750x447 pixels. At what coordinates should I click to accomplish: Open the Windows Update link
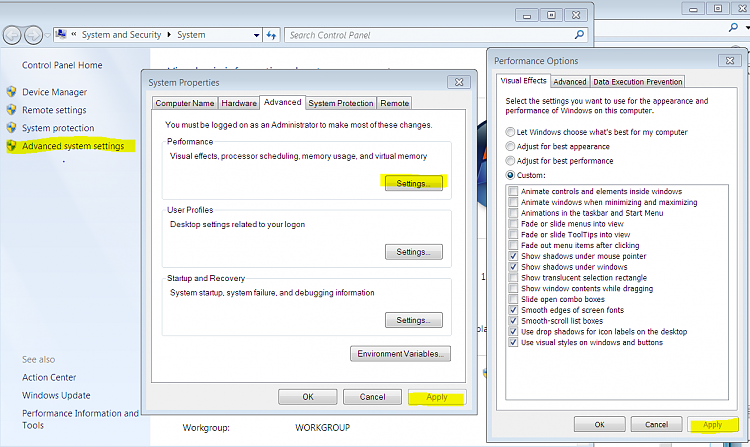(56, 395)
